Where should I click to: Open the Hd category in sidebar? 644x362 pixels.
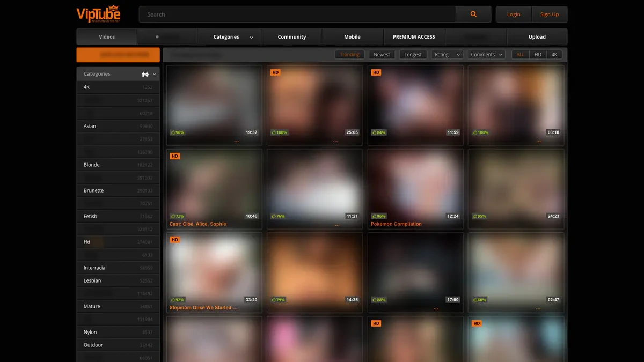tap(118, 242)
